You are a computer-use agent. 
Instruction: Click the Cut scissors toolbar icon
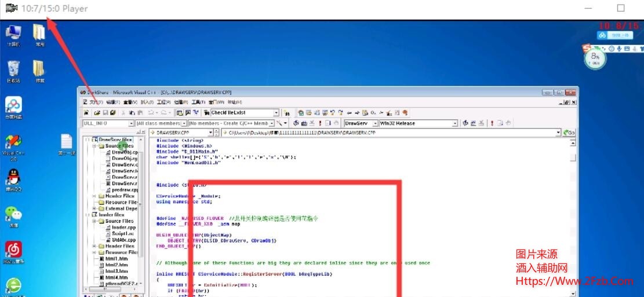123,113
